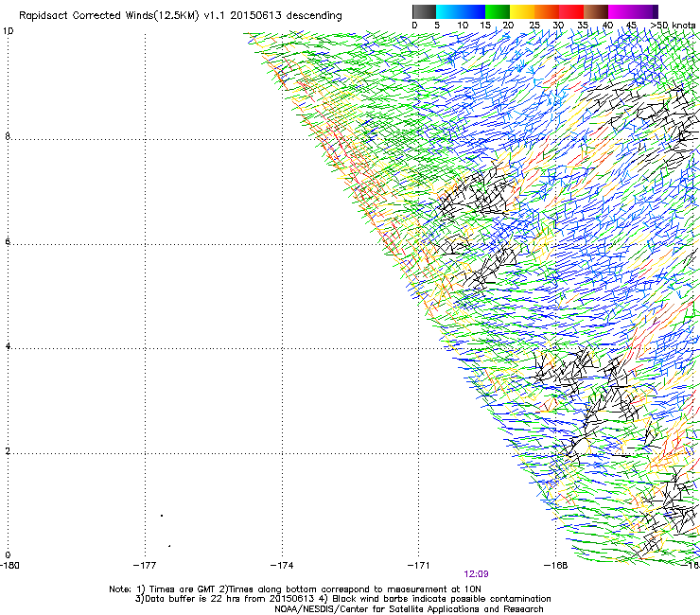This screenshot has height=615, width=700.
Task: Click the legend label '25'
Action: coord(534,26)
